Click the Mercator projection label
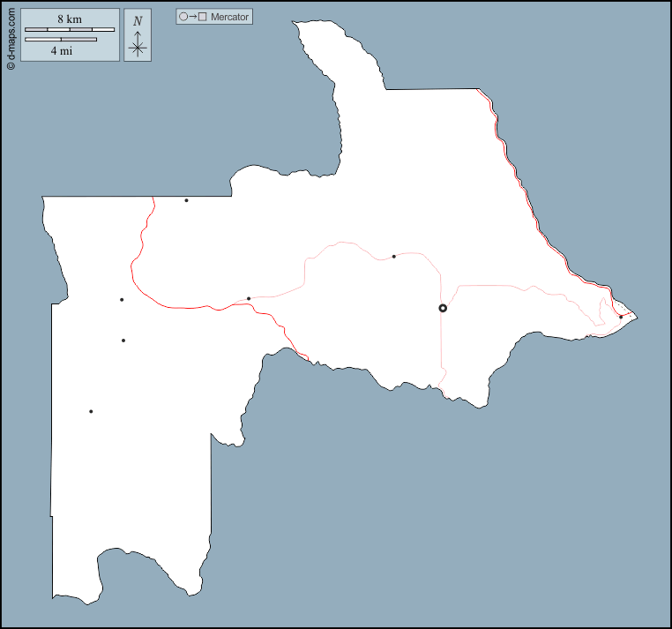The width and height of the screenshot is (672, 629). pos(229,17)
